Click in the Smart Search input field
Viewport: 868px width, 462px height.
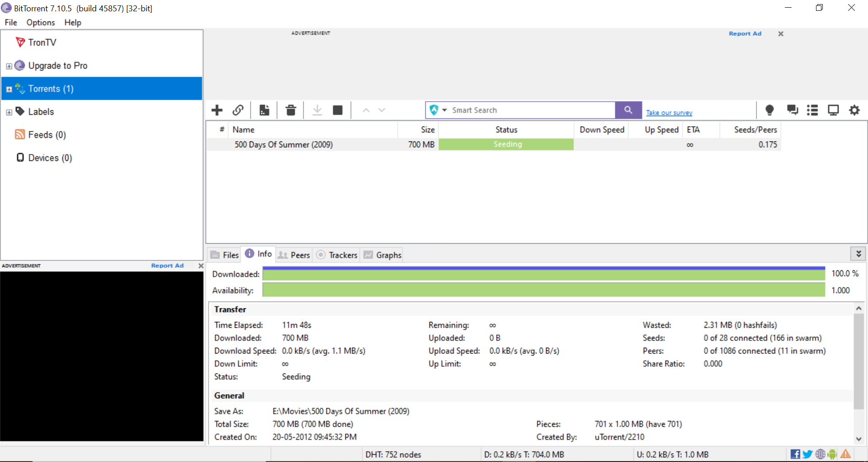(x=531, y=110)
